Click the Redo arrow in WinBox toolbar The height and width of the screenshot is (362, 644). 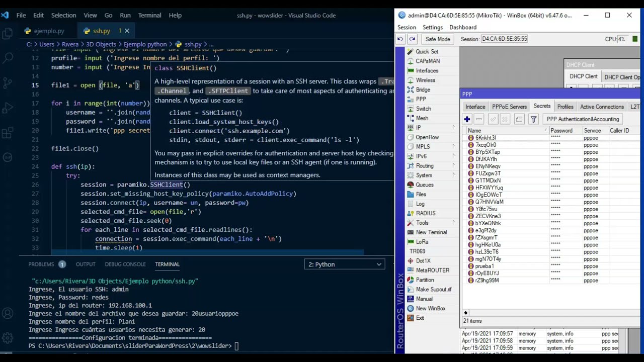tap(412, 39)
